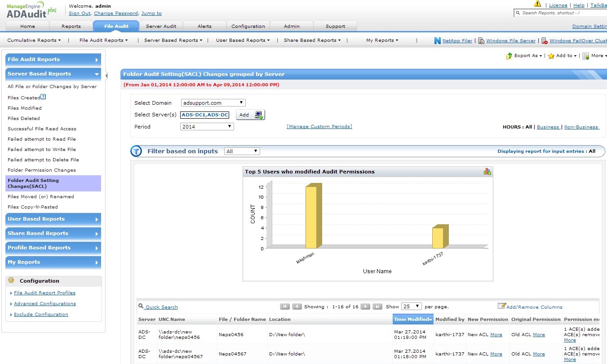Click the funnel filter icon
This screenshot has height=364, width=607.
(x=136, y=151)
